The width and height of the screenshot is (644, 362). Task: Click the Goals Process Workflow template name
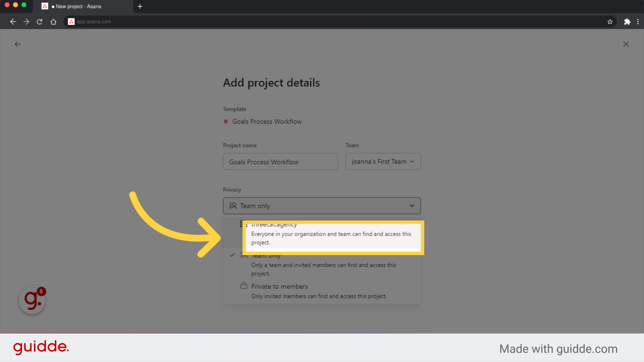[267, 122]
